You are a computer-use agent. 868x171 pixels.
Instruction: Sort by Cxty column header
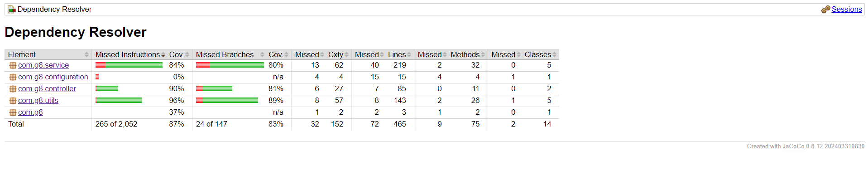337,54
